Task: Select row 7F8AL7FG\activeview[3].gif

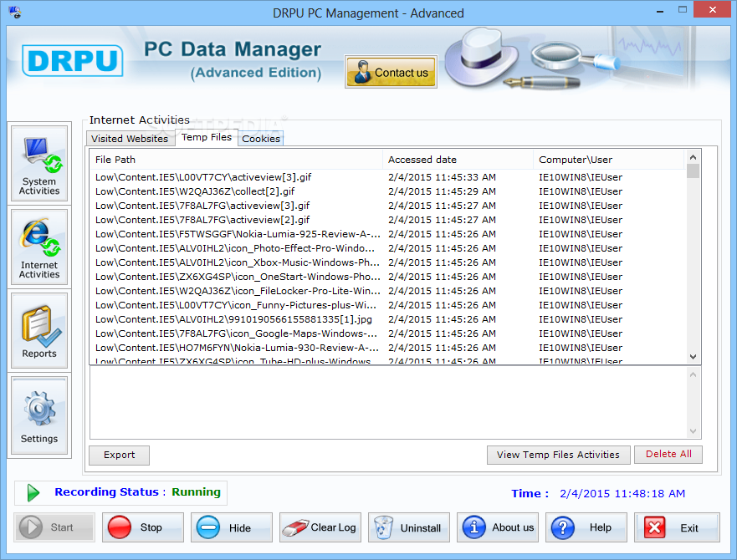Action: [x=387, y=206]
